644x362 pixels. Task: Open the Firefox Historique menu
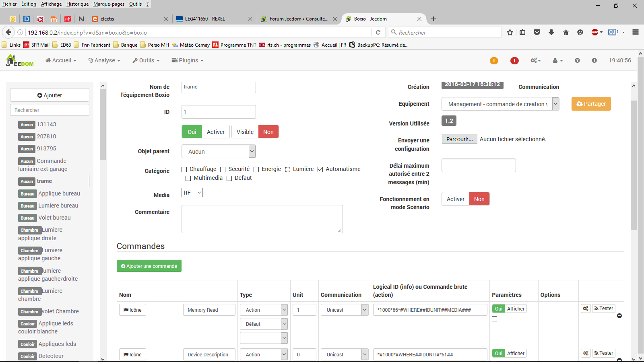77,4
